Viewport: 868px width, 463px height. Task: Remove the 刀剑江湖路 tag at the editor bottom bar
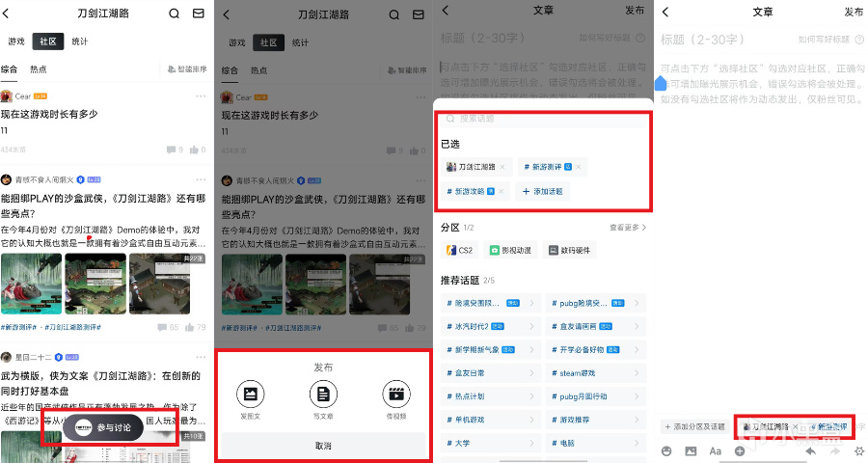click(796, 427)
